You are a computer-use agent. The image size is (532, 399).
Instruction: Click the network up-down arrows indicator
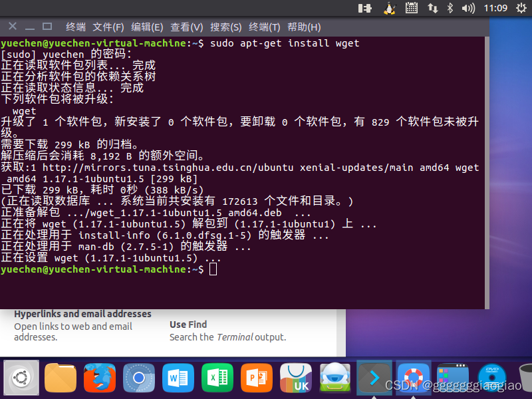tap(432, 9)
